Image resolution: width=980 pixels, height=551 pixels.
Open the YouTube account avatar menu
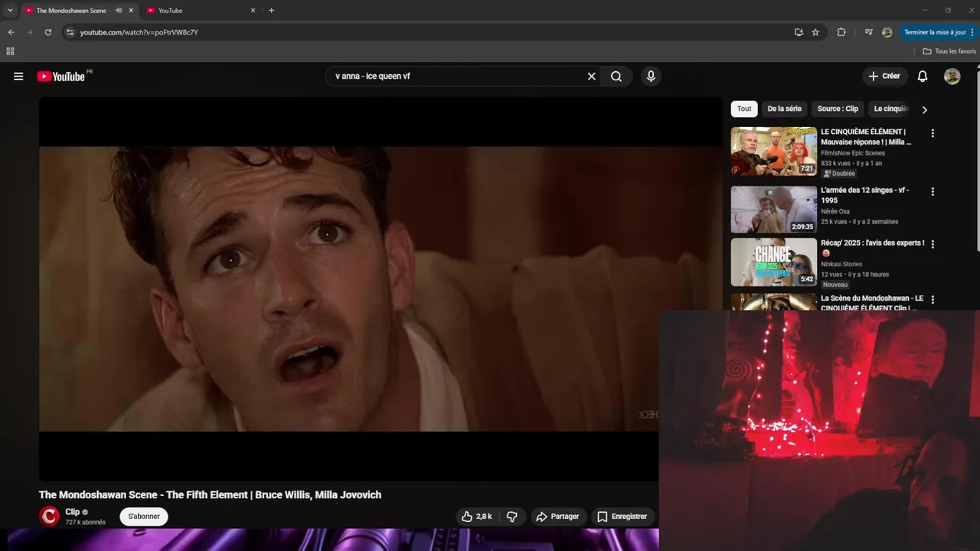point(952,77)
